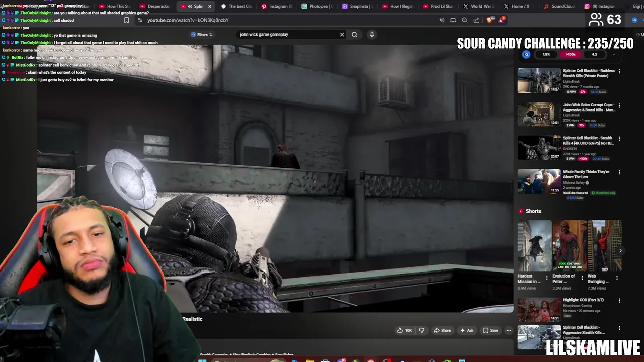Image resolution: width=644 pixels, height=362 pixels.
Task: Click the 4.2 vidIQ stat pill
Action: (x=594, y=54)
